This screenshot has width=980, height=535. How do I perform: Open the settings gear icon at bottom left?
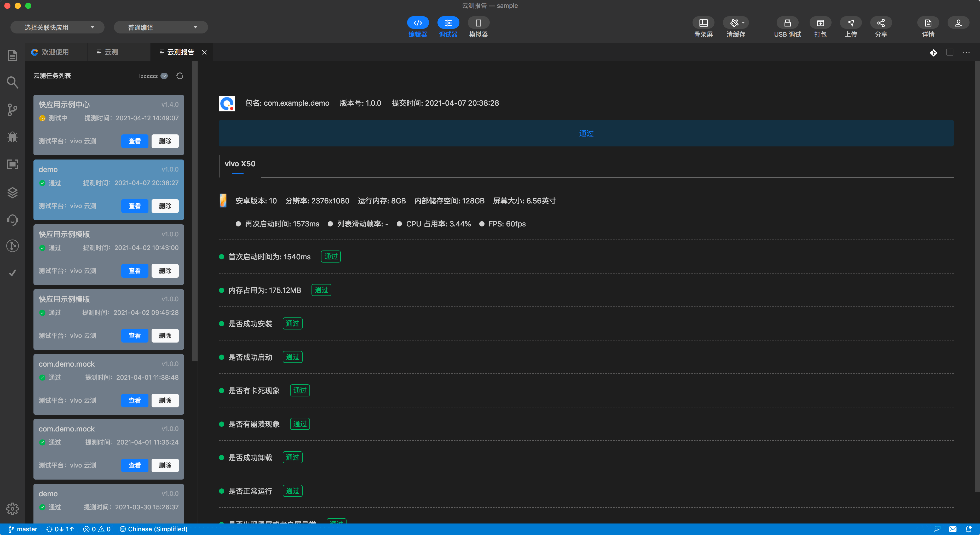pyautogui.click(x=12, y=508)
